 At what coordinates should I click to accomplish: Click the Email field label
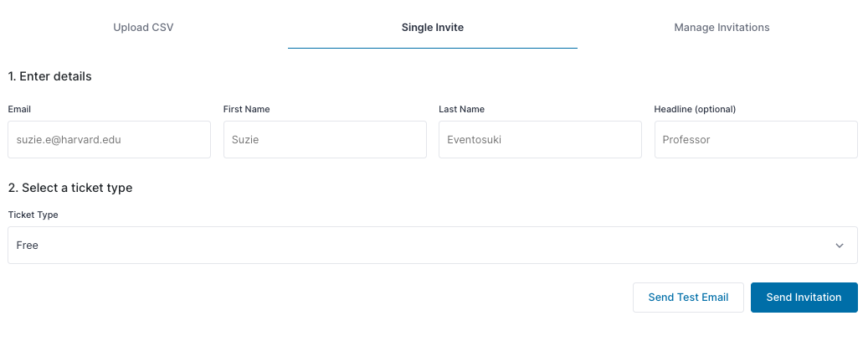[x=19, y=109]
